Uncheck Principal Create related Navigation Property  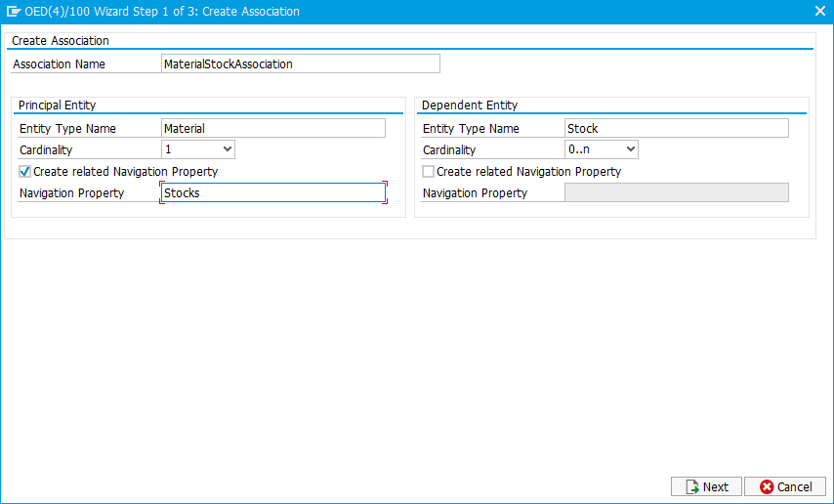(25, 171)
